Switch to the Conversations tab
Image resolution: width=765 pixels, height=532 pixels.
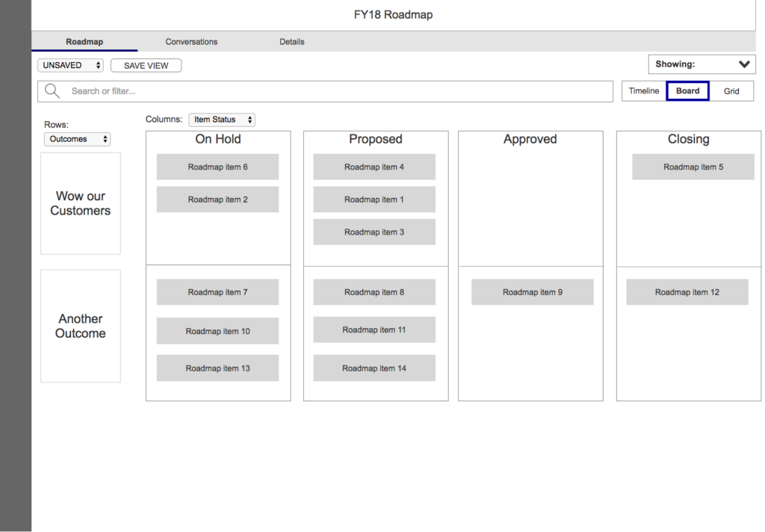tap(191, 42)
